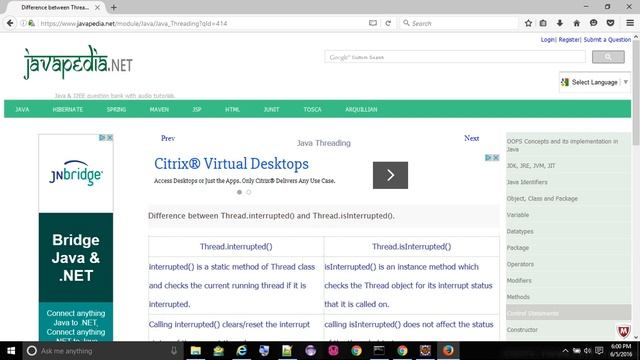This screenshot has height=360, width=640.
Task: Go back with the browser back arrow
Action: [x=10, y=23]
